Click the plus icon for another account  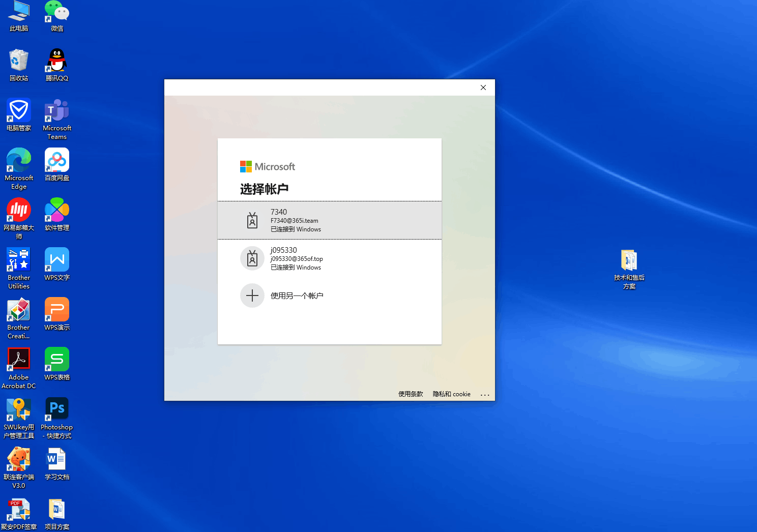coord(252,295)
